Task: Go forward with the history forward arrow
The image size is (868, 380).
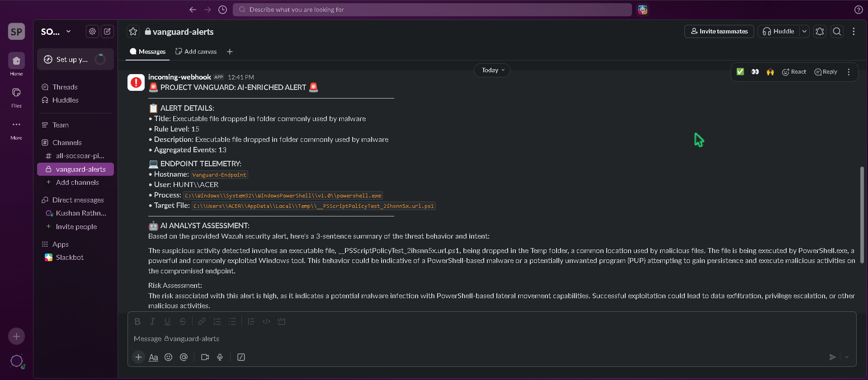Action: pyautogui.click(x=208, y=9)
